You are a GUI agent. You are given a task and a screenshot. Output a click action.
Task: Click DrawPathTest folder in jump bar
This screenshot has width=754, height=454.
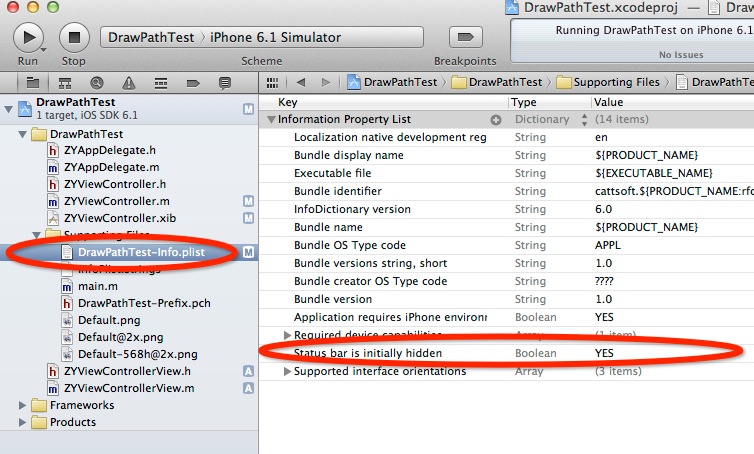coord(497,82)
